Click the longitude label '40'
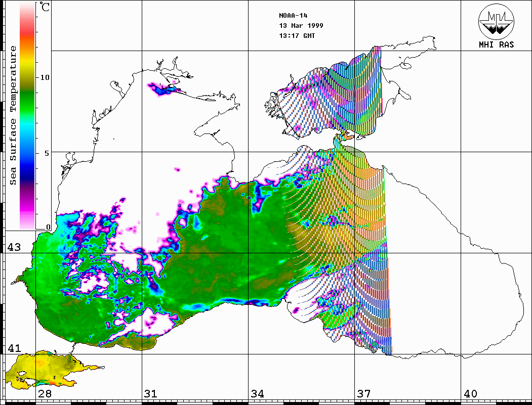Viewport: 532px width, 405px height. tap(470, 393)
